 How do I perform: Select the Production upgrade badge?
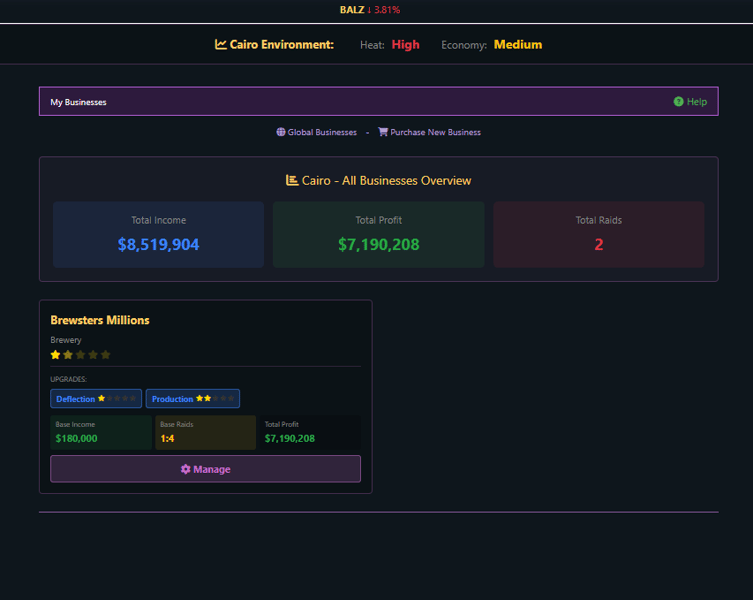click(172, 399)
